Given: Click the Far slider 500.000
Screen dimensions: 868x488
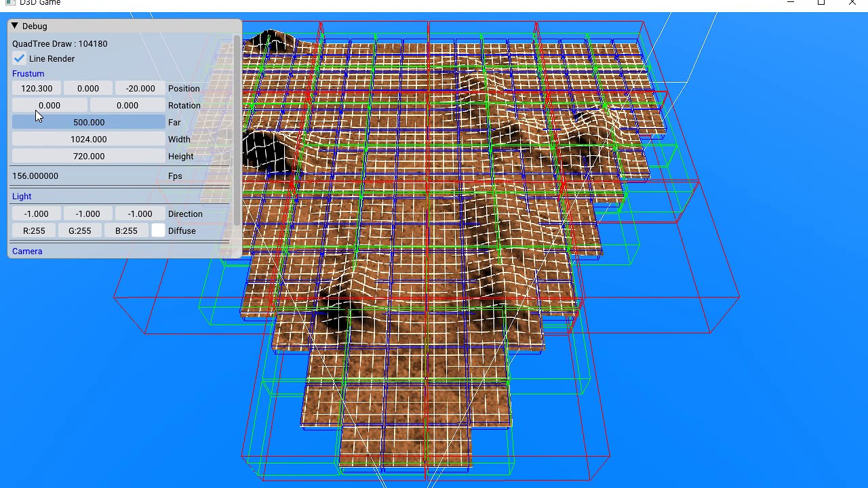Looking at the screenshot, I should (89, 123).
